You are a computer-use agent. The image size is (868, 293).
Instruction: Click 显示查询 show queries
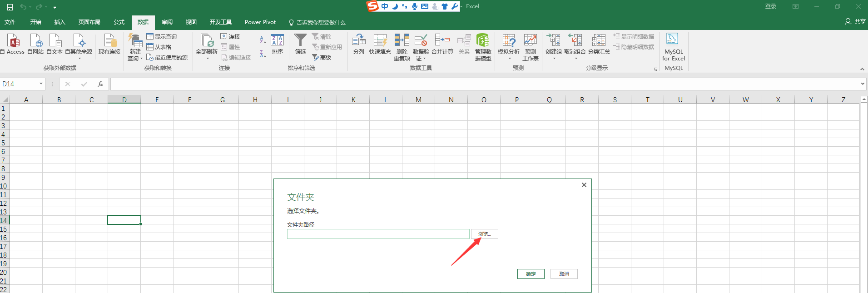tap(162, 36)
